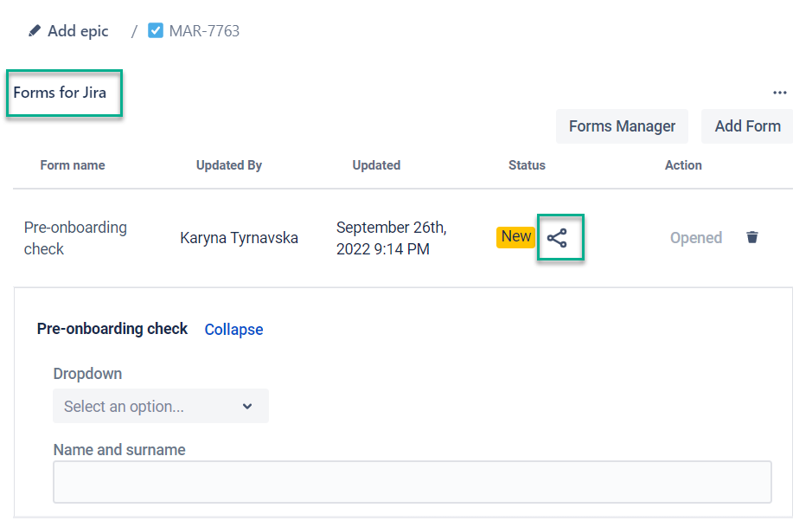The width and height of the screenshot is (812, 527).
Task: Click Karyna Tyrnavska in Updated By column
Action: [x=240, y=238]
